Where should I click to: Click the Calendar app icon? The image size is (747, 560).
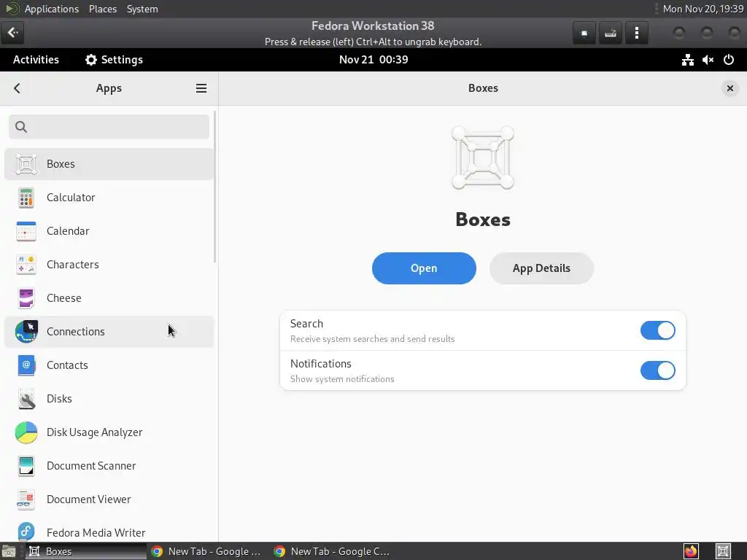point(26,231)
